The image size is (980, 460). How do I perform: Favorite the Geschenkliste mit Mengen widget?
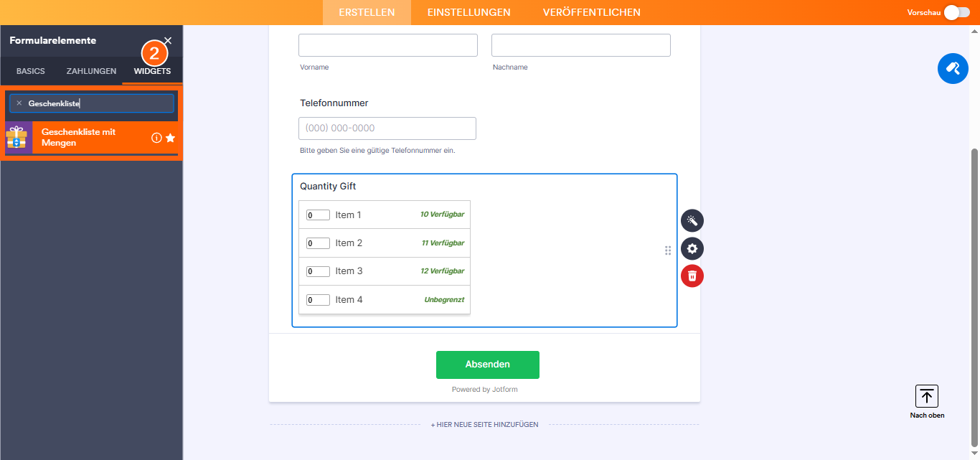pyautogui.click(x=170, y=138)
